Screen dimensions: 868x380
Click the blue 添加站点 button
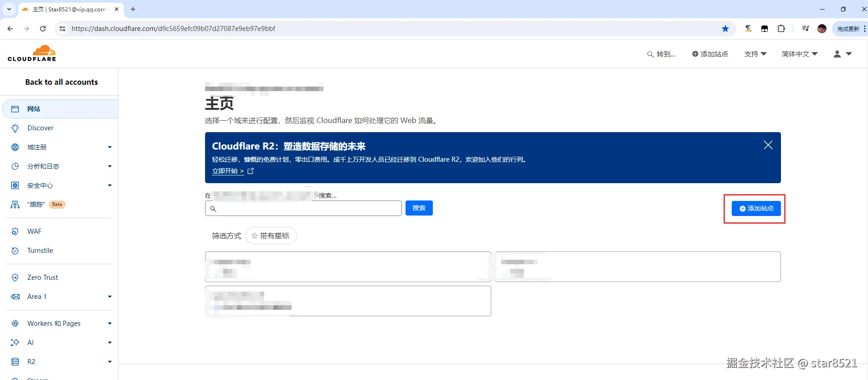coord(756,208)
